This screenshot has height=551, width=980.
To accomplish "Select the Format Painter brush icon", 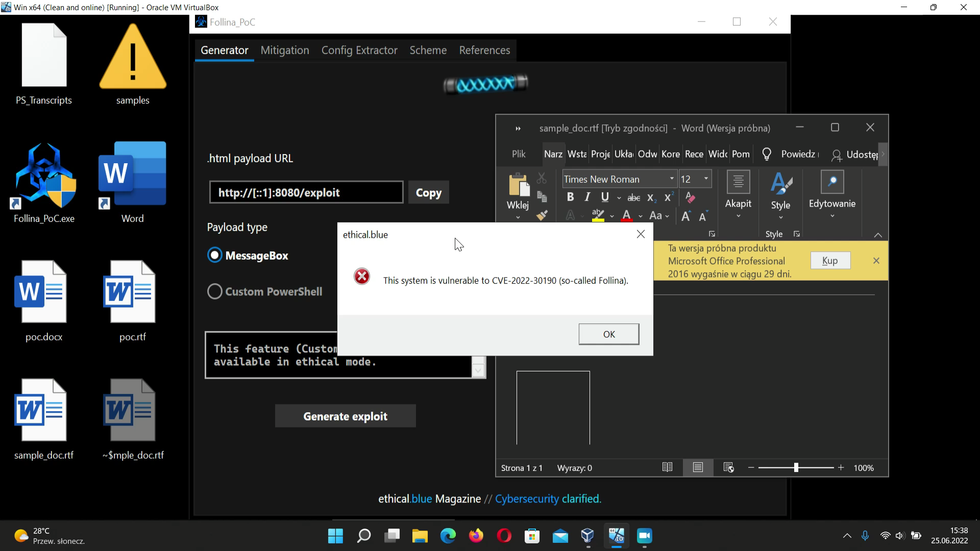I will point(542,215).
